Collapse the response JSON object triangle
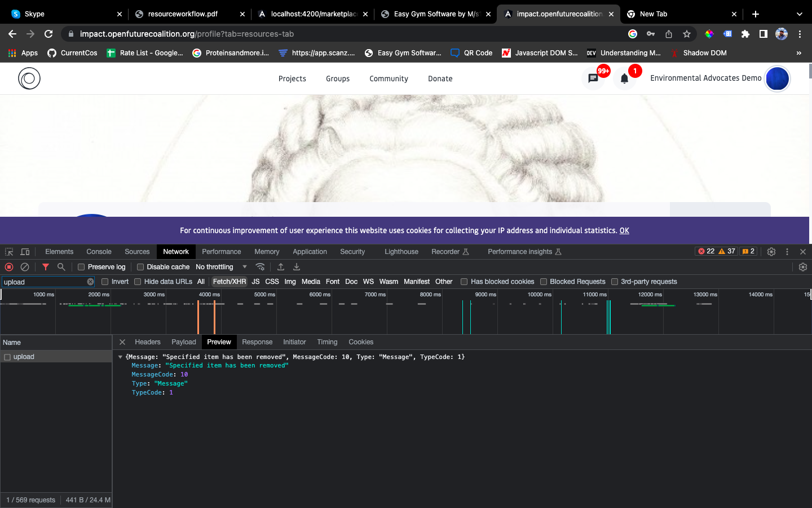 point(120,357)
